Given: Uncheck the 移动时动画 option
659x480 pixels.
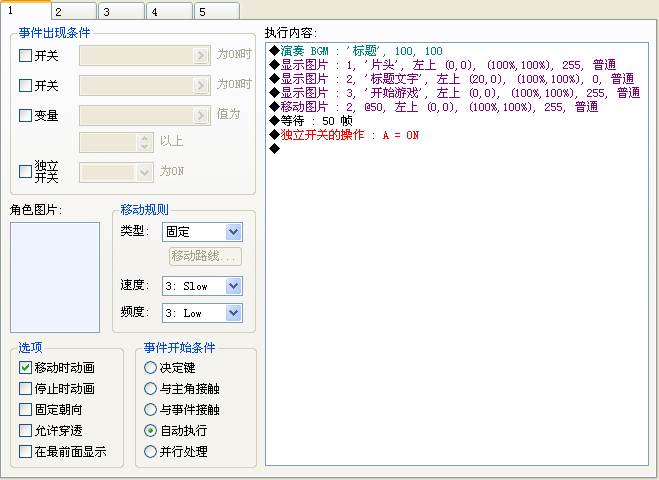Looking at the screenshot, I should coord(25,367).
